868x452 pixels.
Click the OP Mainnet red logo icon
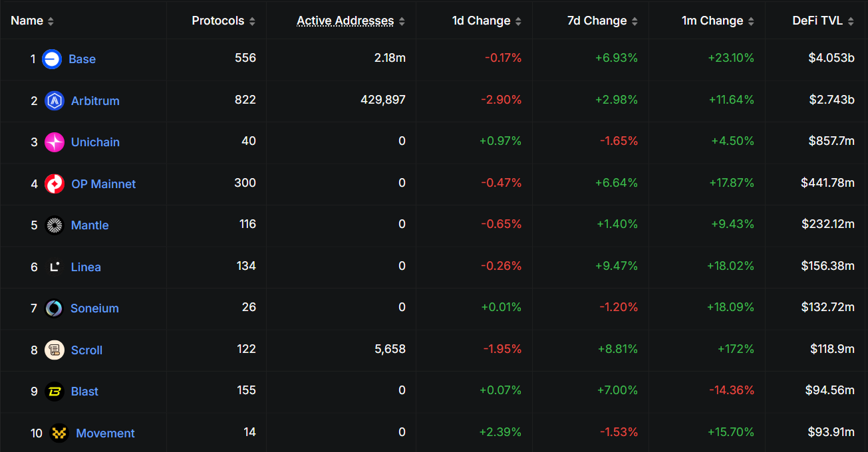pos(55,184)
